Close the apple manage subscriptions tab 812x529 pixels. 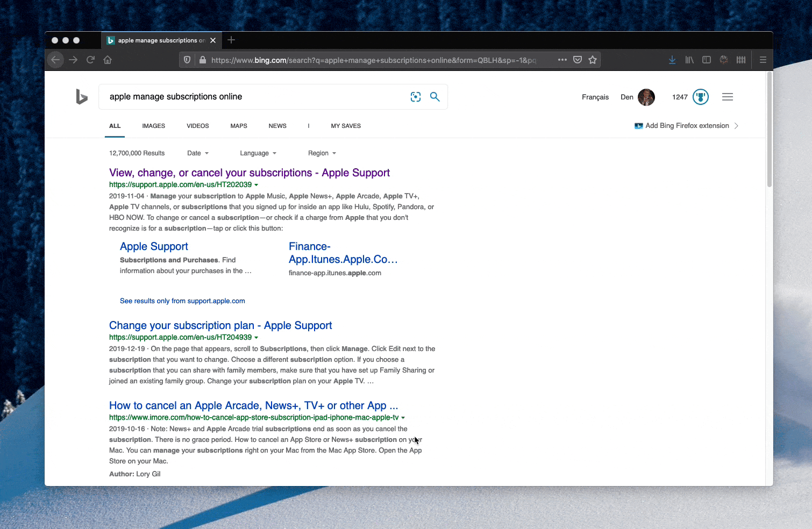point(213,40)
